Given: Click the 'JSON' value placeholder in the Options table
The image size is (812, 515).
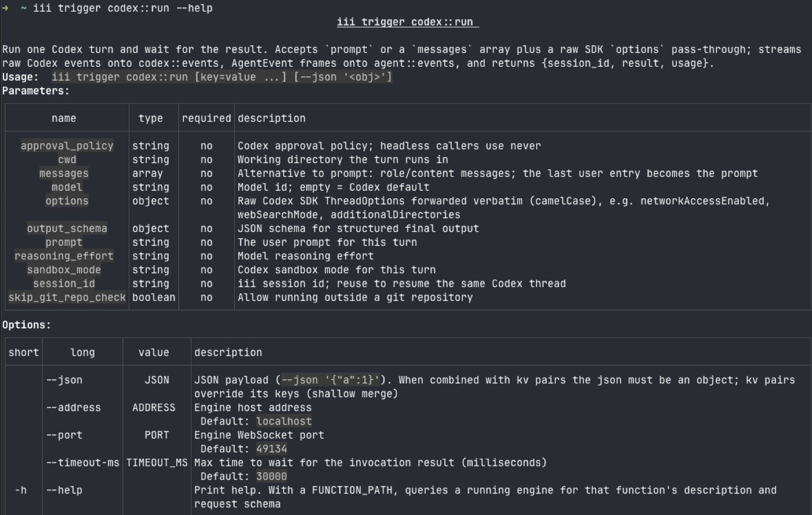Looking at the screenshot, I should [157, 380].
